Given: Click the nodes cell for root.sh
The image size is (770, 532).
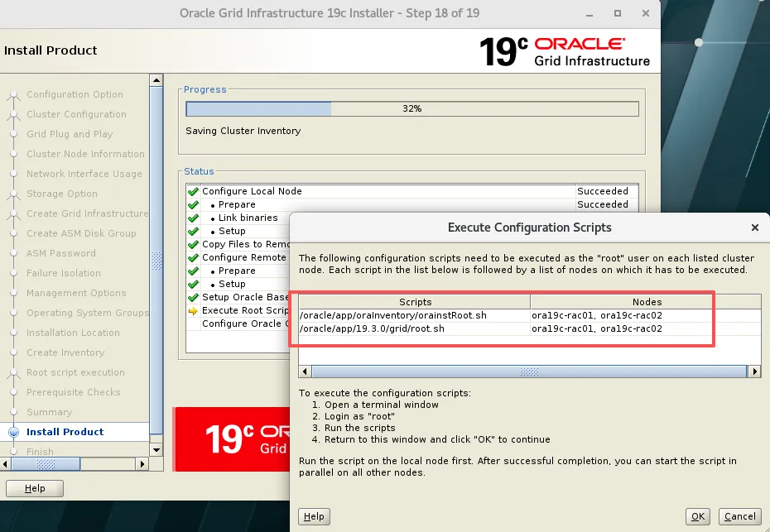Looking at the screenshot, I should (646, 328).
